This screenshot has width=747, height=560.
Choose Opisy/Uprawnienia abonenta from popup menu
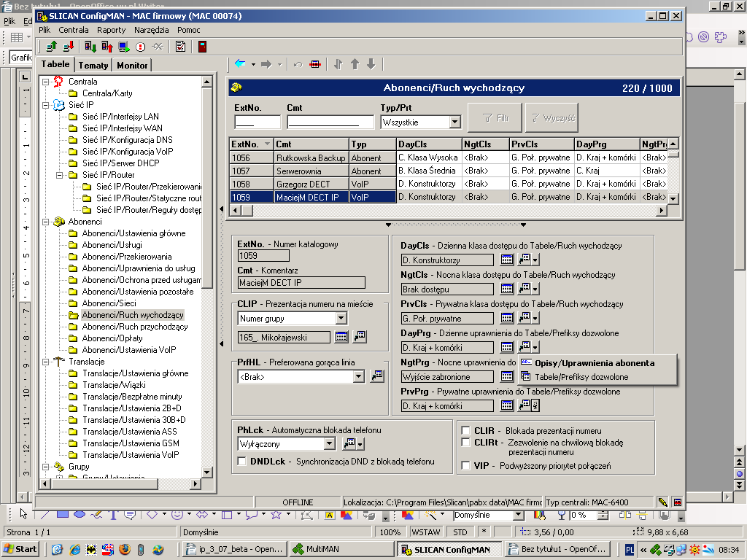coord(597,363)
